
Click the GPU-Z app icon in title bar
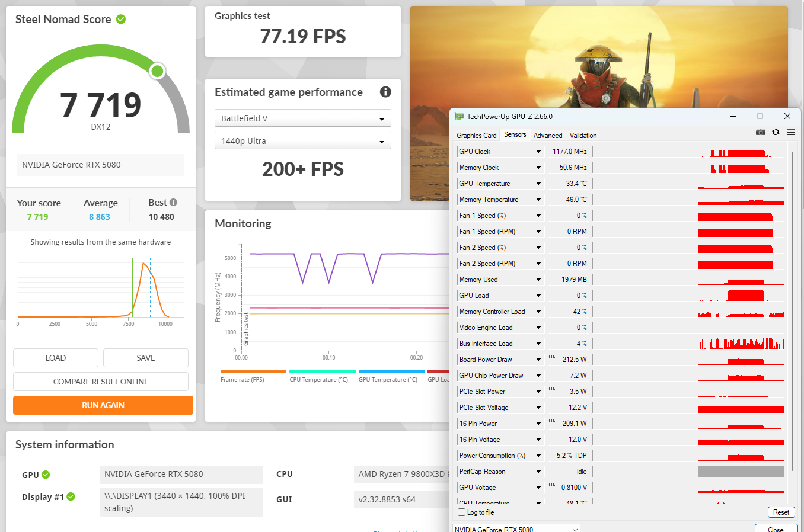click(x=459, y=117)
